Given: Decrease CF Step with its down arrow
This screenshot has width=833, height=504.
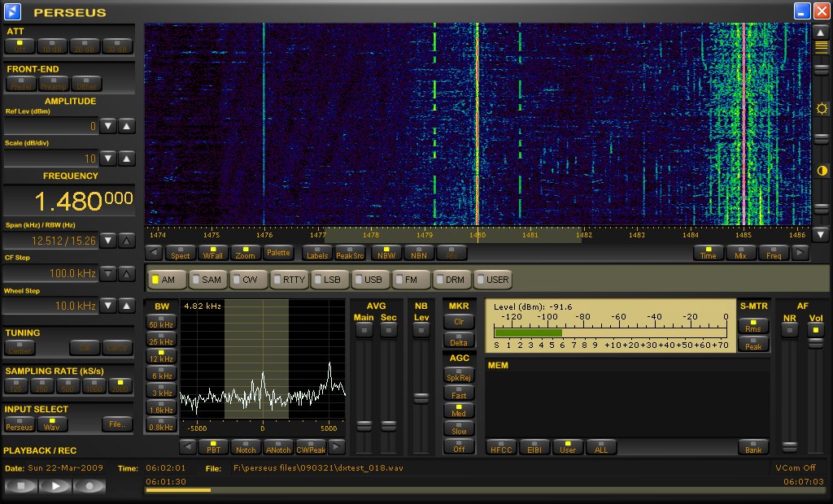Looking at the screenshot, I should coord(108,273).
